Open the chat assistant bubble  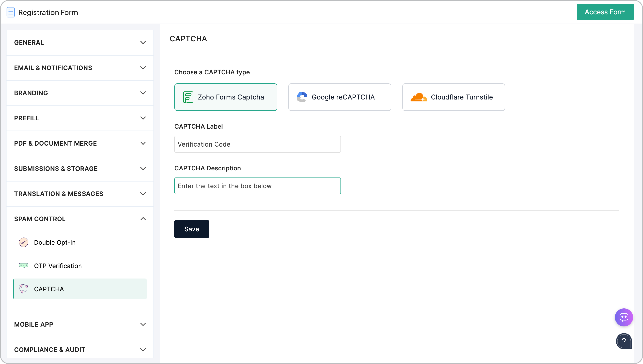coord(624,317)
